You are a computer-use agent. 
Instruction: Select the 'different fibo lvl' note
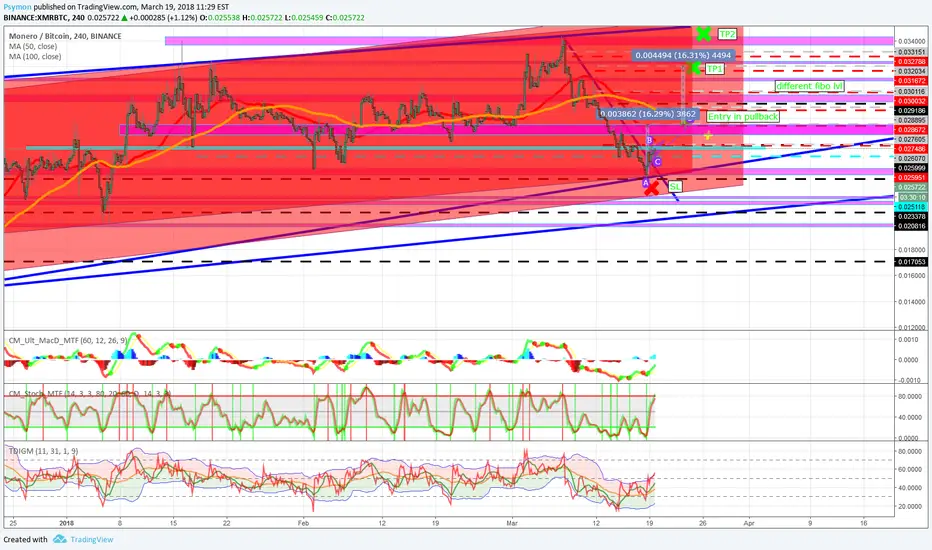point(810,86)
